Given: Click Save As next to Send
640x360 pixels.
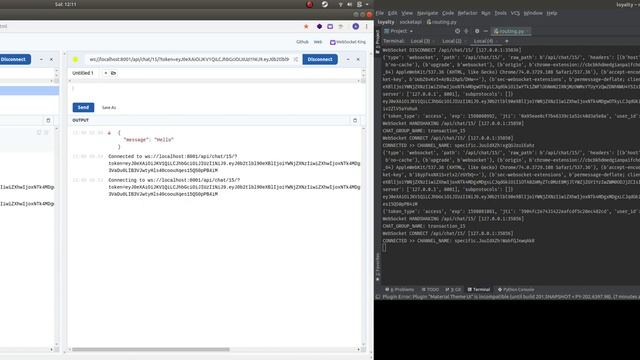Looking at the screenshot, I should (x=109, y=108).
